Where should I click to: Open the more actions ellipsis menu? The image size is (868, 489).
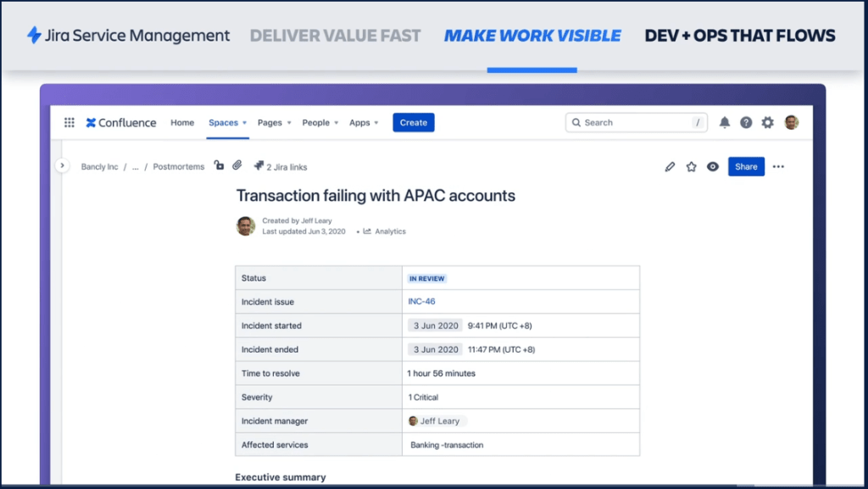pos(778,167)
